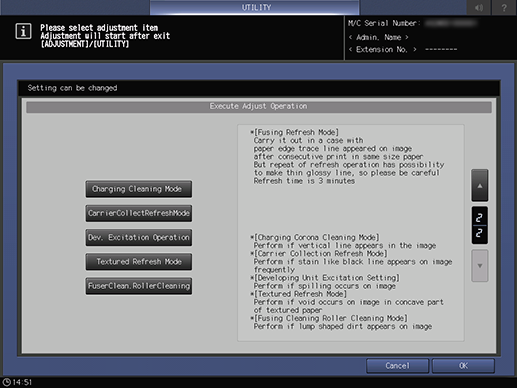Choose Textured Refresh Mode
This screenshot has height=388, width=517.
pos(139,262)
